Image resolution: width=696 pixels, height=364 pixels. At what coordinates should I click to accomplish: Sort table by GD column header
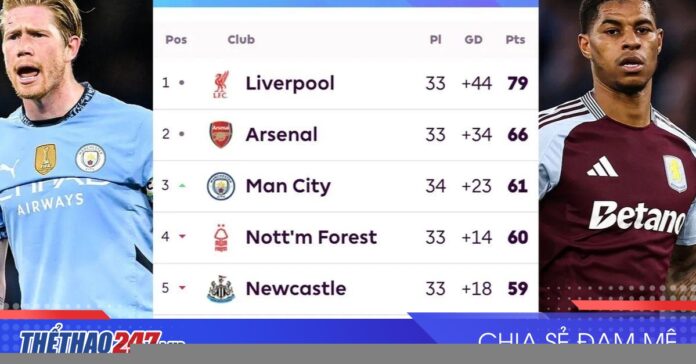tap(473, 40)
